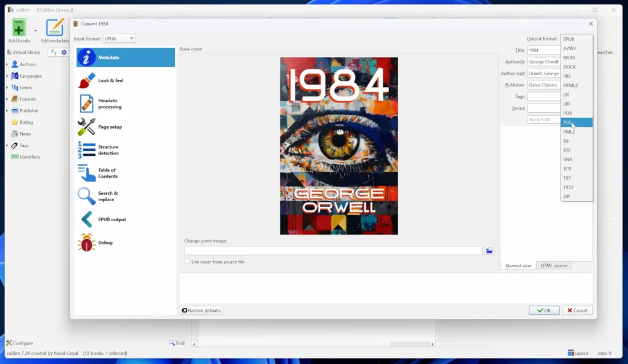Click the Table of Contents hand icon
Viewport: 628px width, 364px height.
tap(86, 173)
